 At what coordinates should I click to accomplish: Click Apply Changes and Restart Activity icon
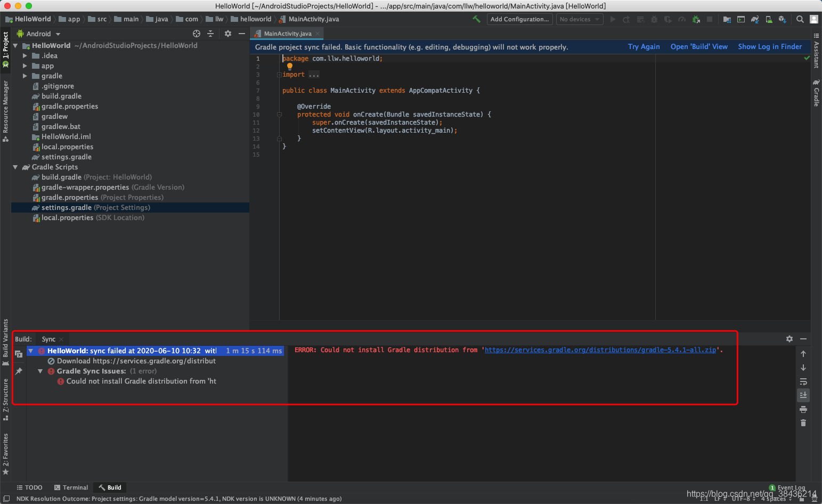[x=626, y=19]
